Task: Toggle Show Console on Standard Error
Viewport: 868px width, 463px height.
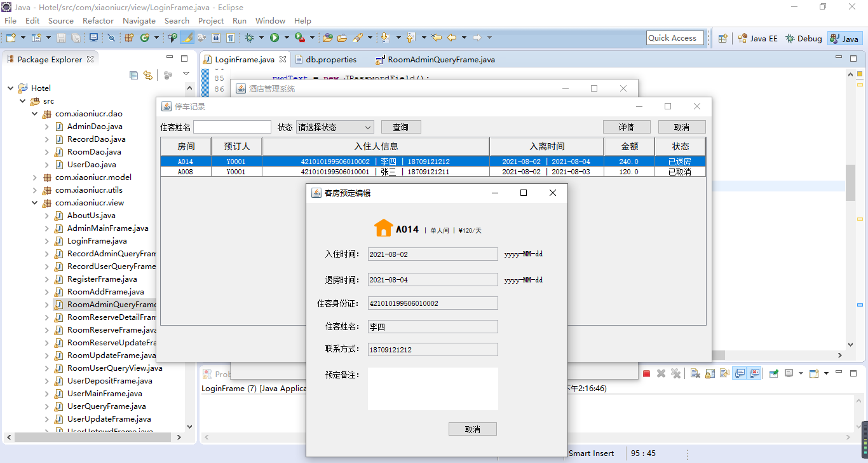Action: (754, 373)
